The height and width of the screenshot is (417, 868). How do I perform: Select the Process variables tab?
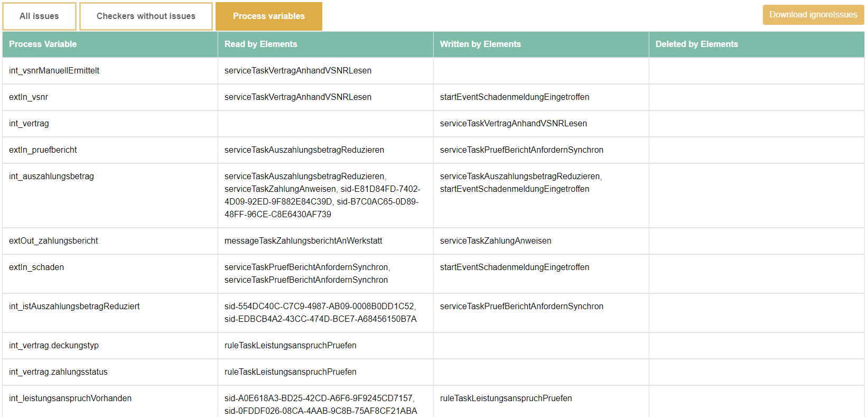click(269, 16)
